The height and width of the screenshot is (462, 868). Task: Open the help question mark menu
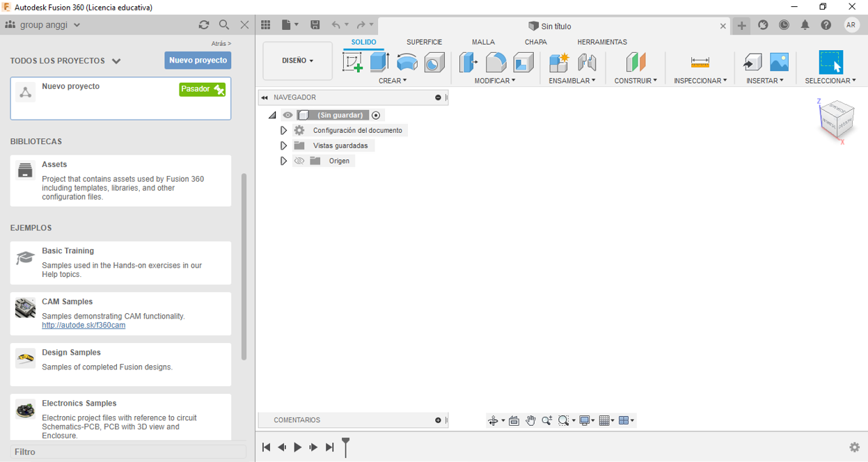tap(826, 25)
